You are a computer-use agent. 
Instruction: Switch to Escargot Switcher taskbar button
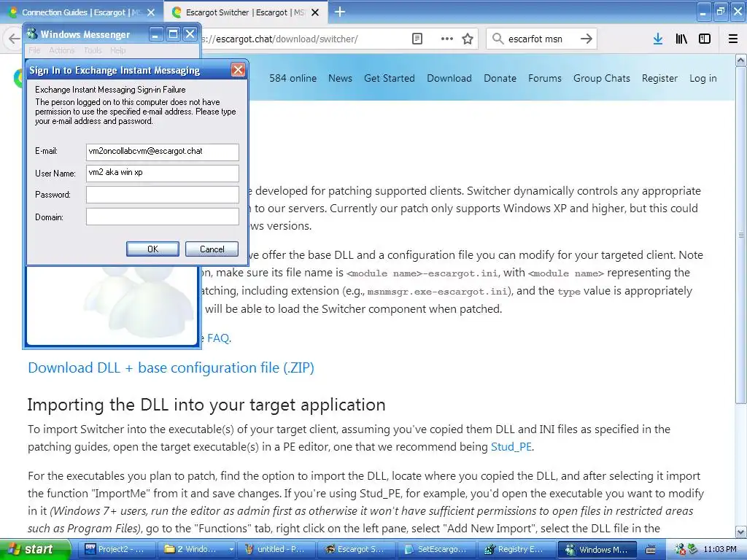click(x=356, y=549)
